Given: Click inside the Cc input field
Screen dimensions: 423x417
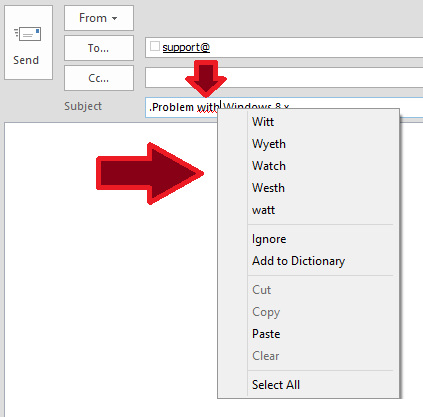Looking at the screenshot, I should pyautogui.click(x=284, y=78).
